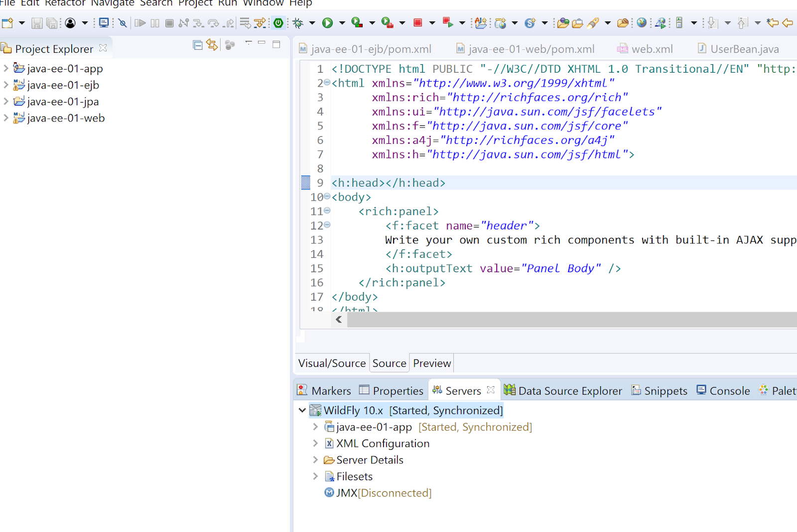Fold the rich:panel element on line 11
The width and height of the screenshot is (797, 532).
pyautogui.click(x=327, y=211)
